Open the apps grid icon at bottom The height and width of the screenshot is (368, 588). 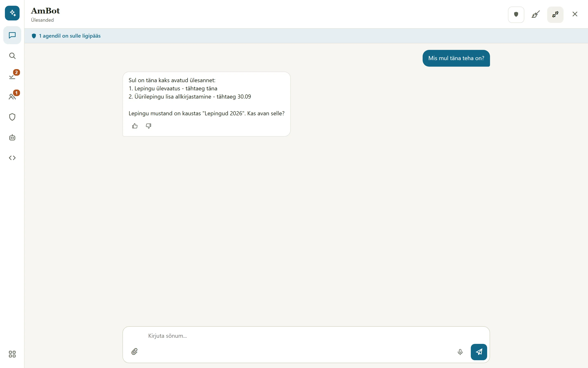[x=12, y=354]
